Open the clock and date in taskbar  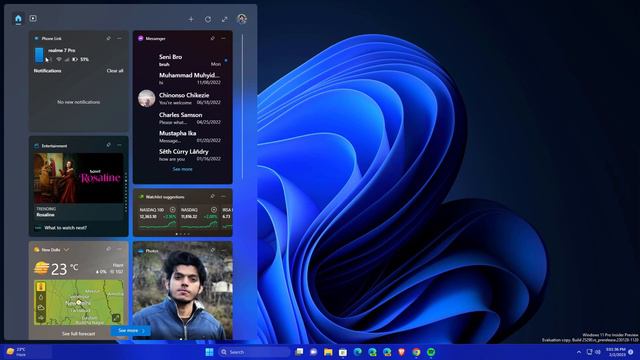(x=616, y=352)
